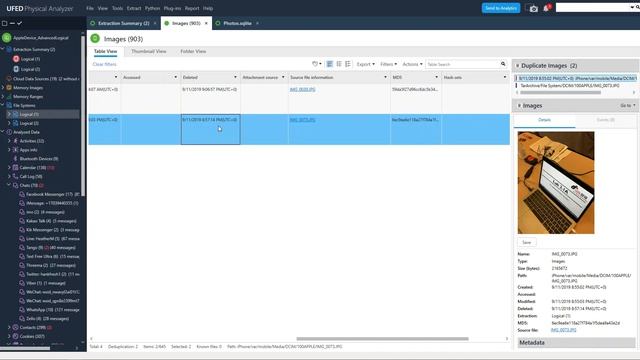Viewport: 640px width, 360px height.
Task: Collapse the Images details panel
Action: (519, 105)
